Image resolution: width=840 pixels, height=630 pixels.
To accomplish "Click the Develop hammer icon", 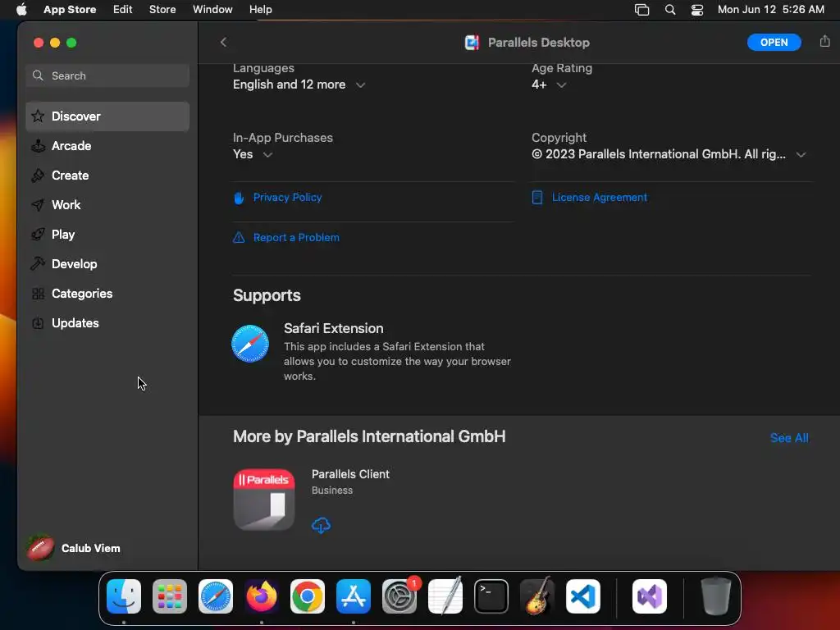I will pos(38,263).
